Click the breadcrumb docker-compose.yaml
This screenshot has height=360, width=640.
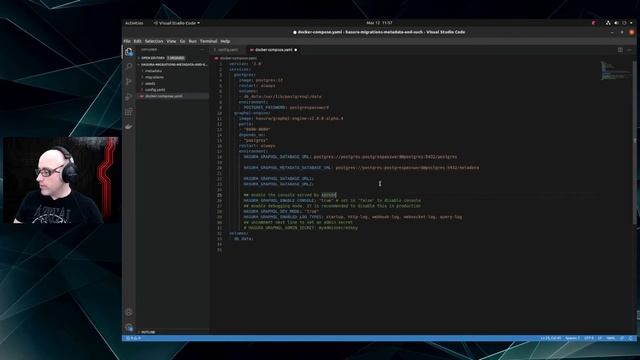238,58
